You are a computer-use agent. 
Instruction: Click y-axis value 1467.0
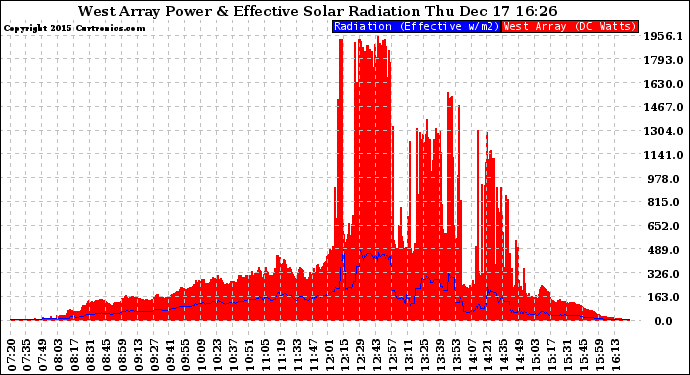click(x=664, y=107)
